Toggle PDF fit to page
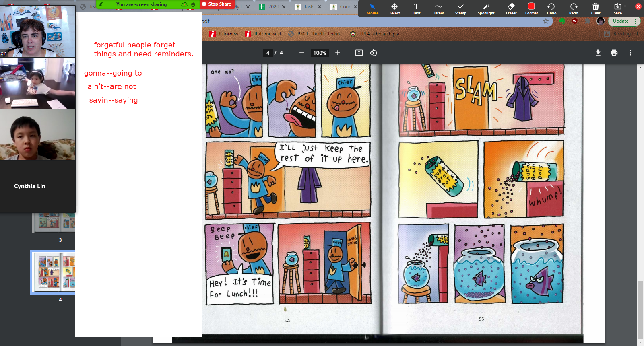Screen dimensions: 644x346 [359, 53]
